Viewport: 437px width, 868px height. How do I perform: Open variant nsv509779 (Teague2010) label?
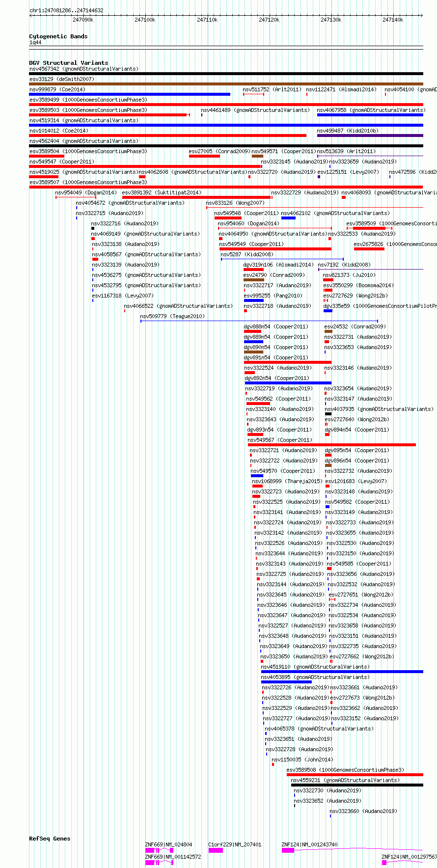click(173, 316)
